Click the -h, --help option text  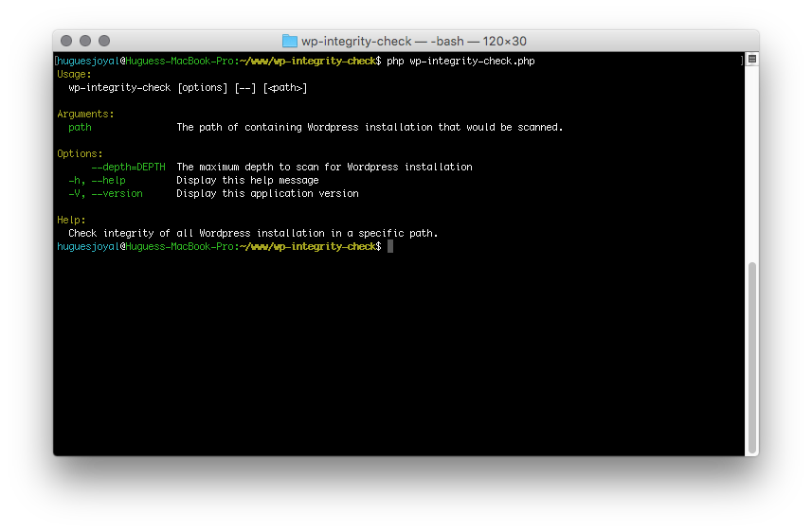pos(97,180)
